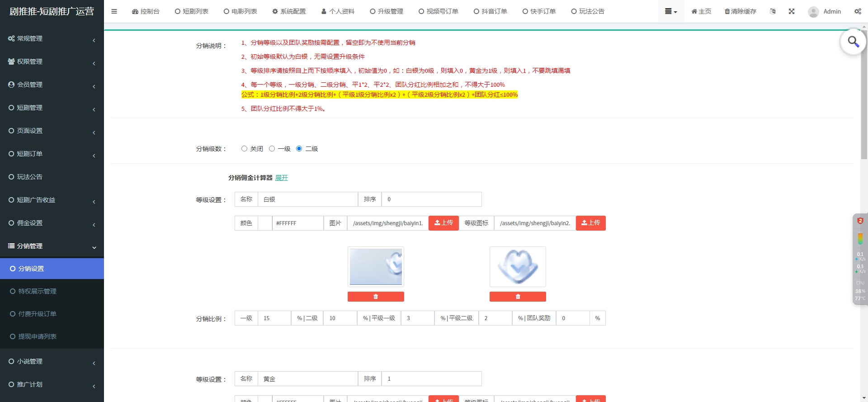Click the 一级 ratio input showing 15
This screenshot has height=402, width=868.
coord(274,318)
